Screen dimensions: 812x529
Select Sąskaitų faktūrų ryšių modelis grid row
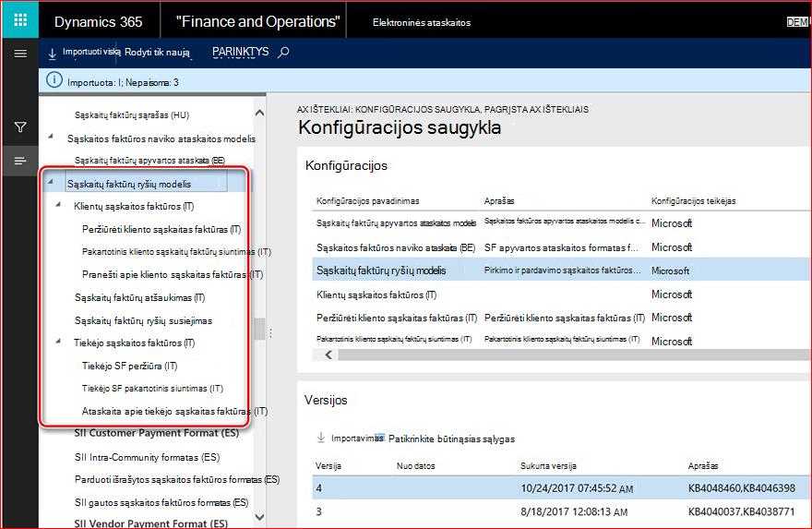(x=561, y=271)
